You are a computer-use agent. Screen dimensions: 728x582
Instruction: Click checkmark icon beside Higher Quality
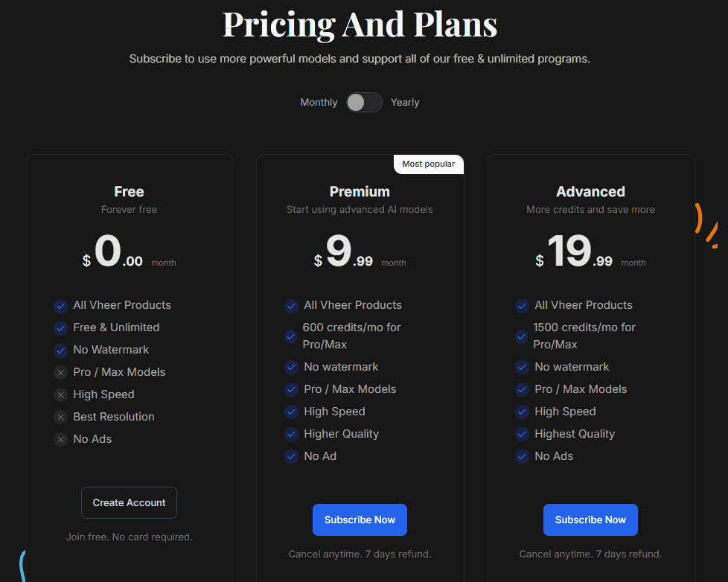[x=292, y=434]
